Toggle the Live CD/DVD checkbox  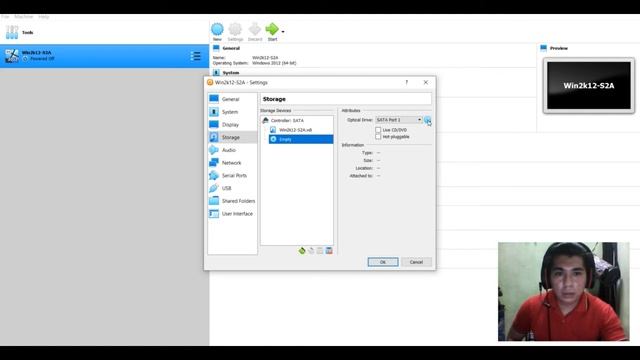378,130
